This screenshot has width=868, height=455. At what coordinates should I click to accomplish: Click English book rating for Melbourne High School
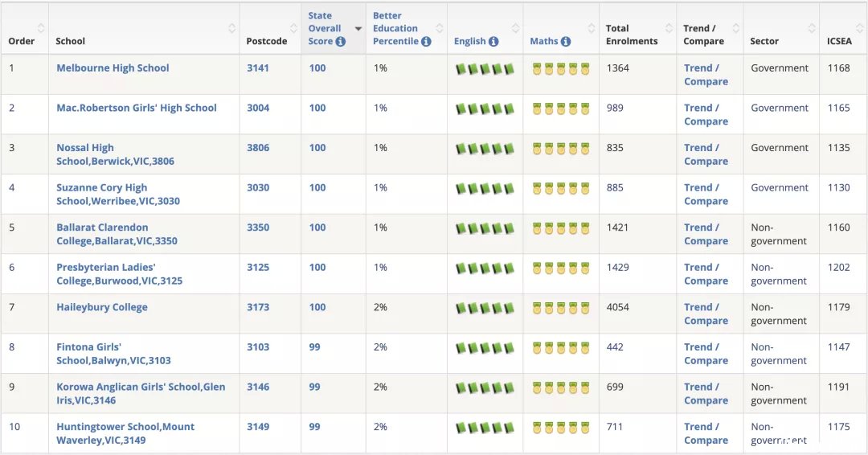[x=485, y=69]
